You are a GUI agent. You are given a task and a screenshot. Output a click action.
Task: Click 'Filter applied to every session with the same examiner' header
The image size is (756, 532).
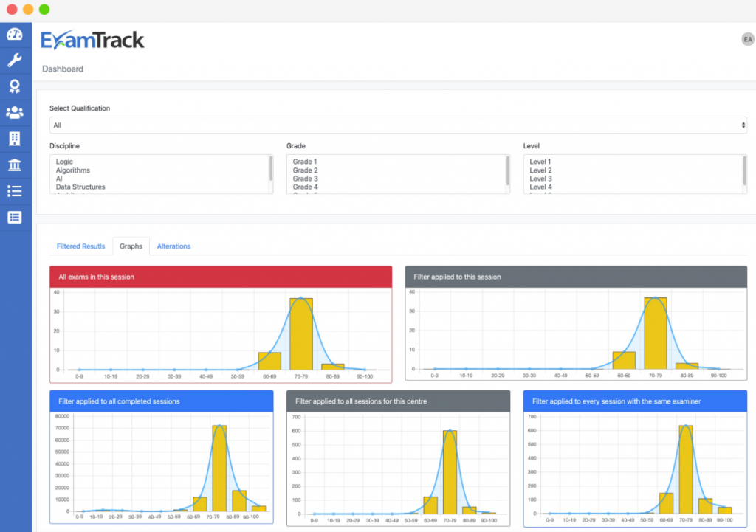[635, 401]
